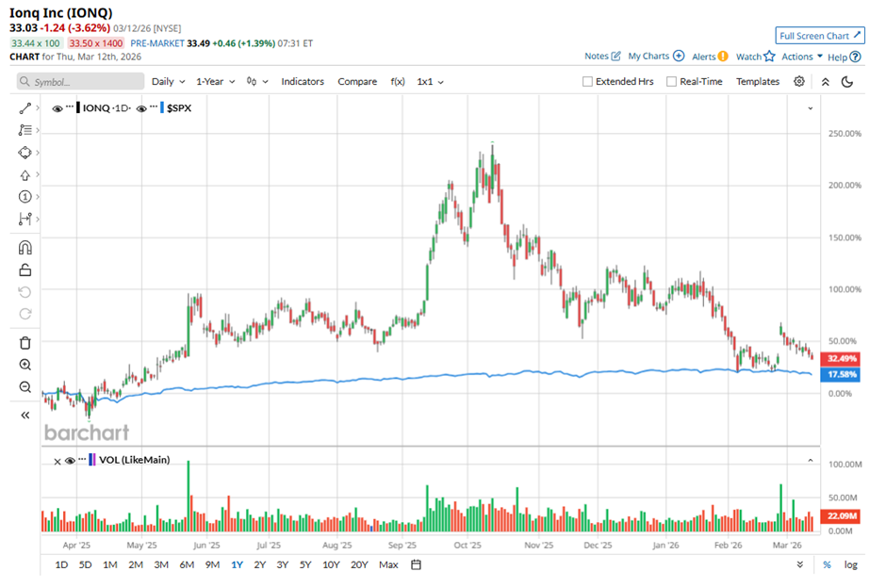Select the 6M time range

[187, 564]
